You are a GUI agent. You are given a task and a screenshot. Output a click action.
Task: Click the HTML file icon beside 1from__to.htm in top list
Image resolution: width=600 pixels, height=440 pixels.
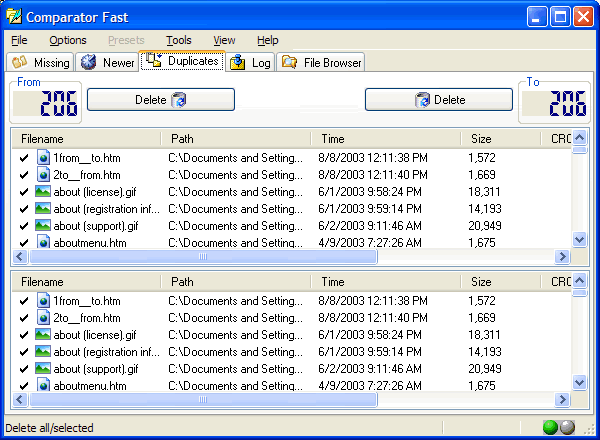click(43, 158)
